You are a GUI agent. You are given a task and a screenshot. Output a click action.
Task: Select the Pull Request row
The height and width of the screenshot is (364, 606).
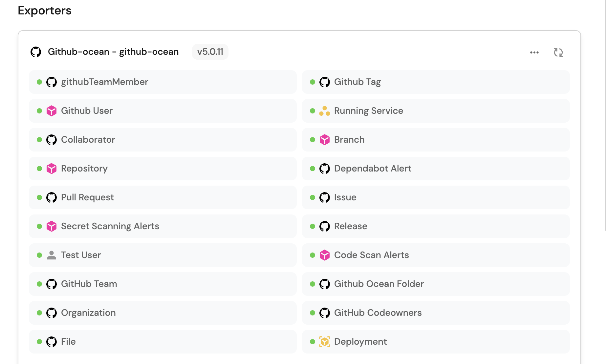(162, 197)
